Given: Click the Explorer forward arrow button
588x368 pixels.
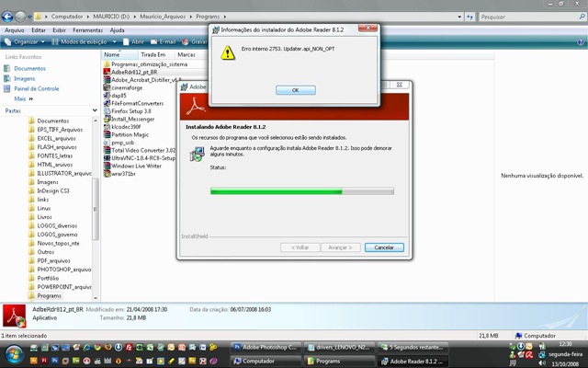Looking at the screenshot, I should tap(20, 17).
